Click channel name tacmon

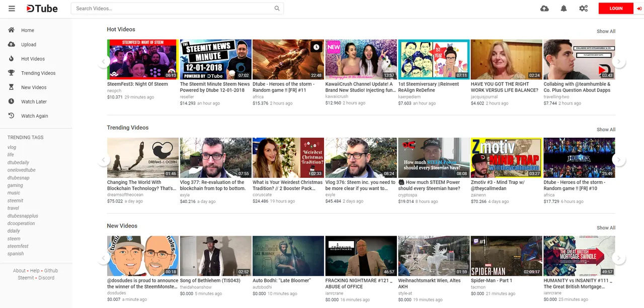pyautogui.click(x=478, y=287)
